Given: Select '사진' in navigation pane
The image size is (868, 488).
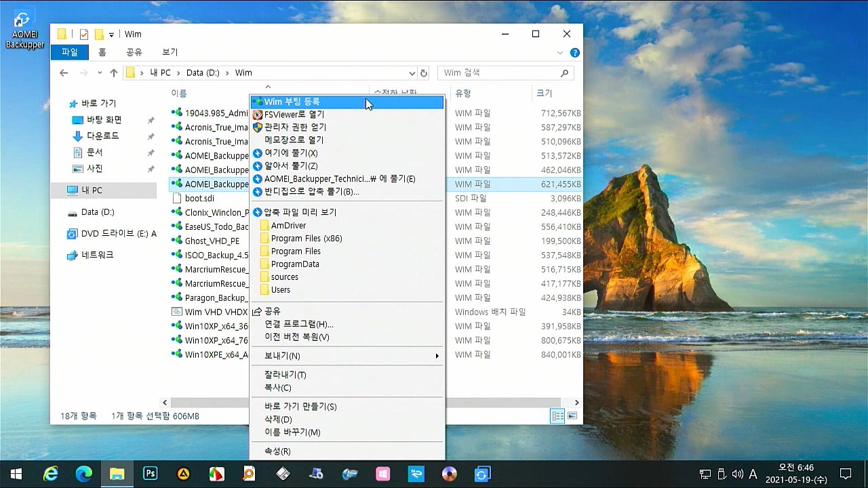Looking at the screenshot, I should point(94,169).
